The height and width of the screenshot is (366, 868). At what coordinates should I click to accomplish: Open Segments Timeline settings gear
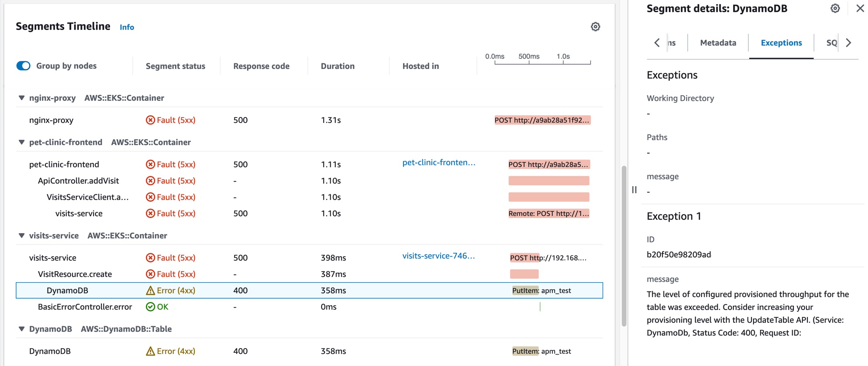coord(595,27)
